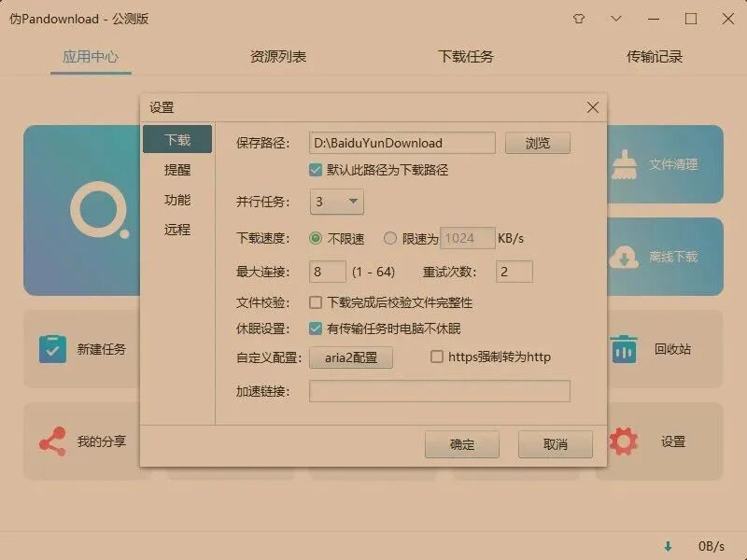Select the 功能 settings category
747x560 pixels.
[177, 200]
